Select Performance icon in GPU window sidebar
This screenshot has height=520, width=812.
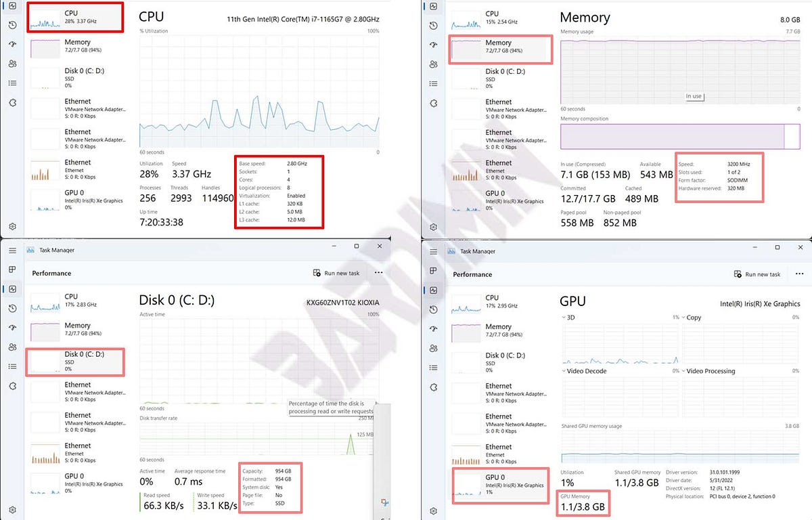click(433, 290)
